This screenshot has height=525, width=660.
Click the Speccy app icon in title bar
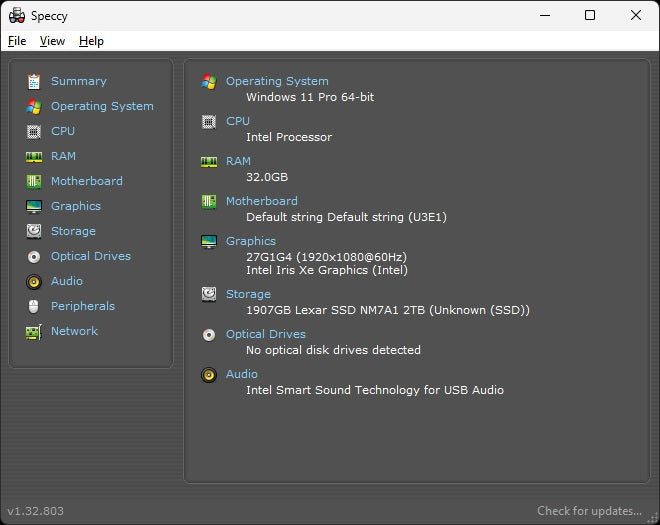click(17, 16)
